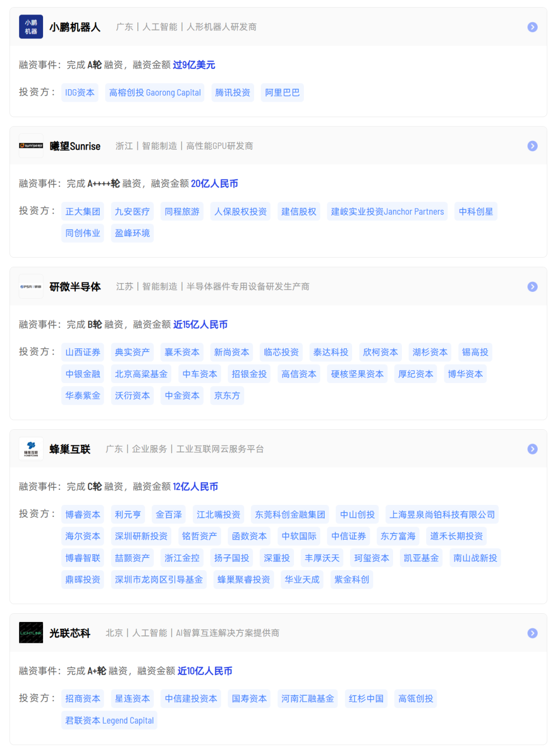This screenshot has width=560, height=749.
Task: Select the 南山战新投 investor tag
Action: (475, 558)
